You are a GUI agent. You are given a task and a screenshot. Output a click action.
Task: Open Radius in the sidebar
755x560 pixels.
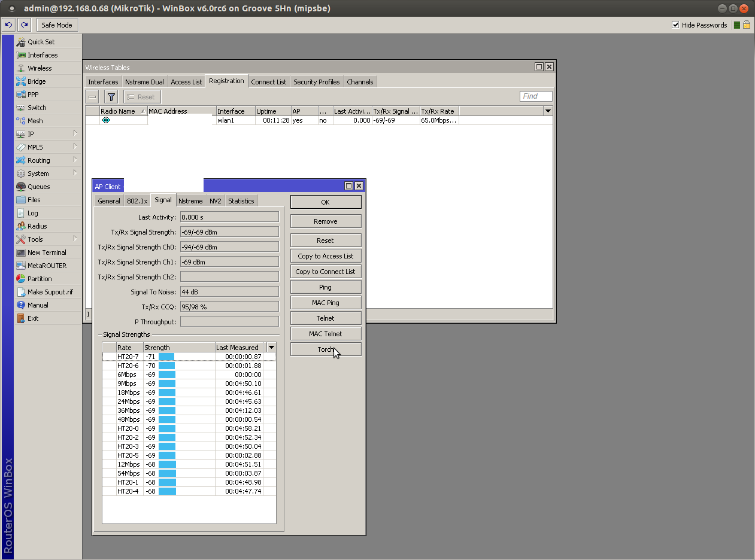pyautogui.click(x=37, y=226)
